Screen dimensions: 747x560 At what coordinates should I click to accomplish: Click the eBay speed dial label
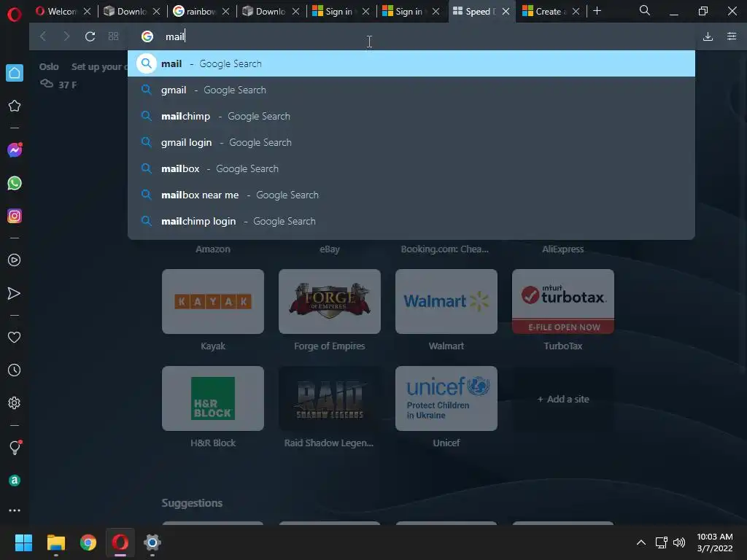[330, 249]
